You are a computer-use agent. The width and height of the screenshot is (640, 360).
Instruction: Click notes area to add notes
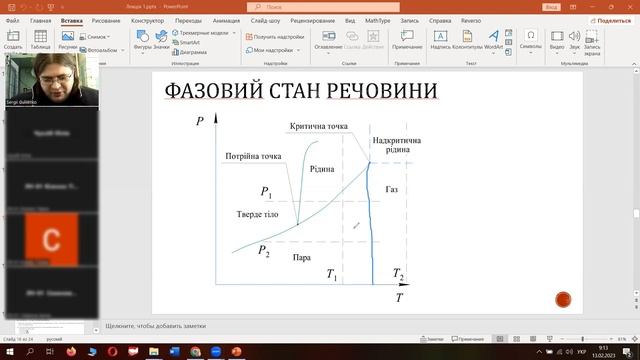[x=156, y=326]
